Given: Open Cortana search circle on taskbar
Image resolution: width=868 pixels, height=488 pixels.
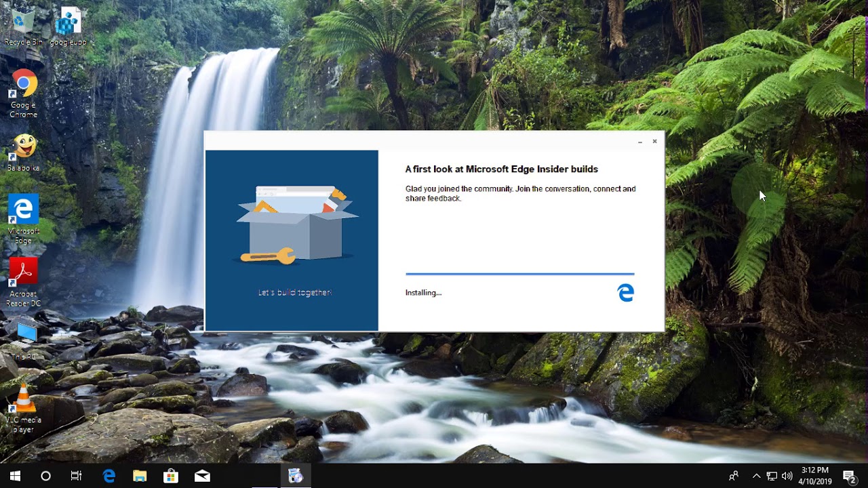Looking at the screenshot, I should click(x=45, y=476).
